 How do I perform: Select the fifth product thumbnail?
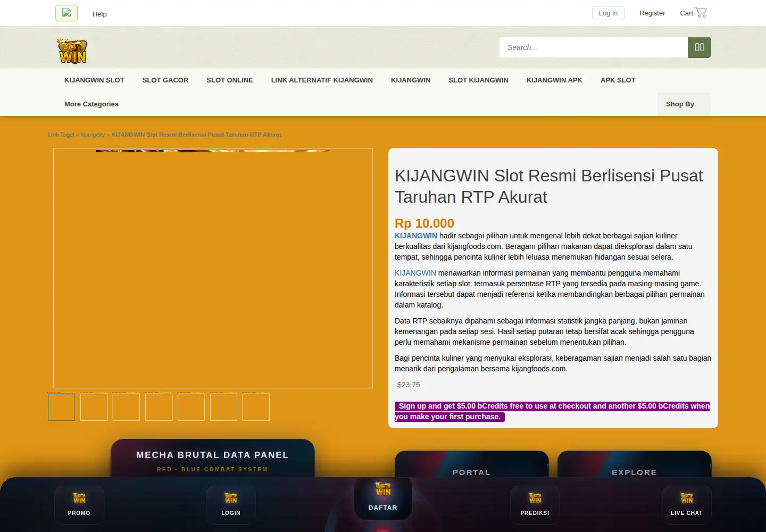tap(191, 407)
